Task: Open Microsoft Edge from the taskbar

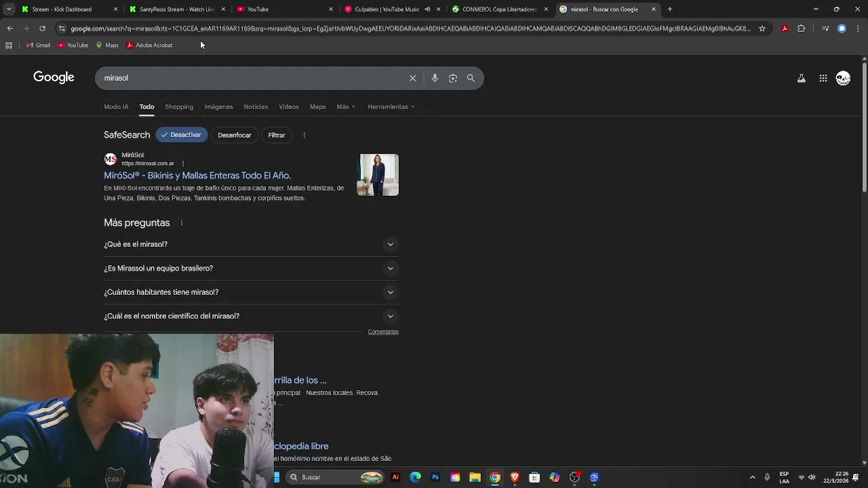Action: point(416,477)
